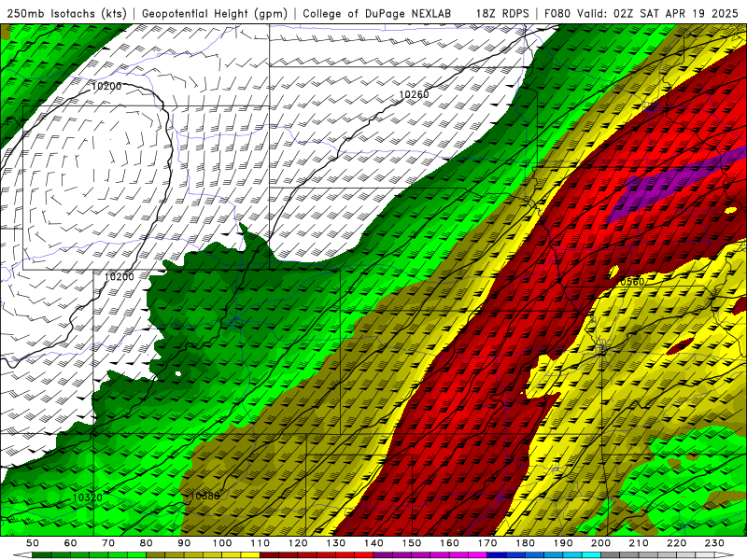Click the 100 value on the color scale
The width and height of the screenshot is (747, 560).
(x=222, y=543)
